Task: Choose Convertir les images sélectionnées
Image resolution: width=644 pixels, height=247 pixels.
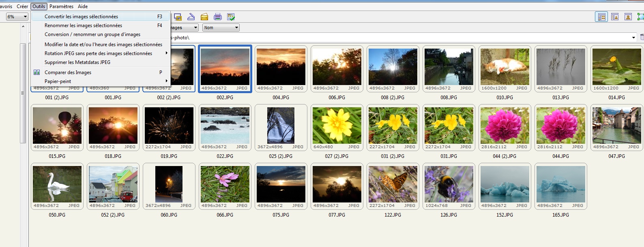Action: pos(81,17)
